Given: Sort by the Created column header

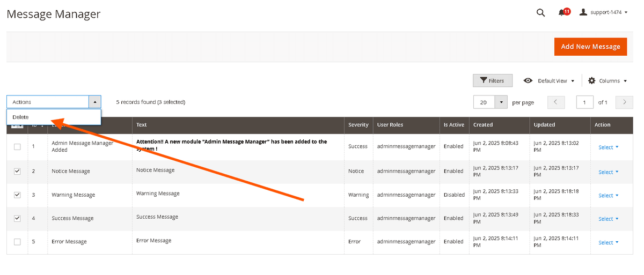Looking at the screenshot, I should pos(482,125).
